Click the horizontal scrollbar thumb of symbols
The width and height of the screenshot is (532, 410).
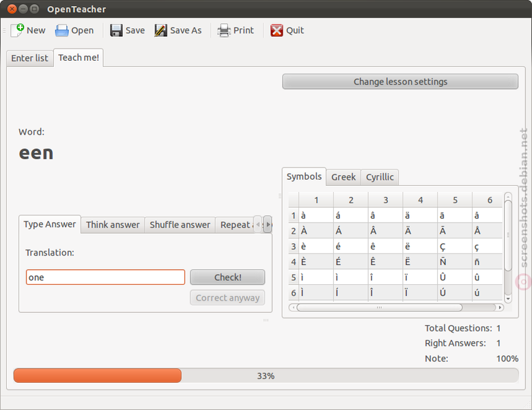(x=379, y=307)
